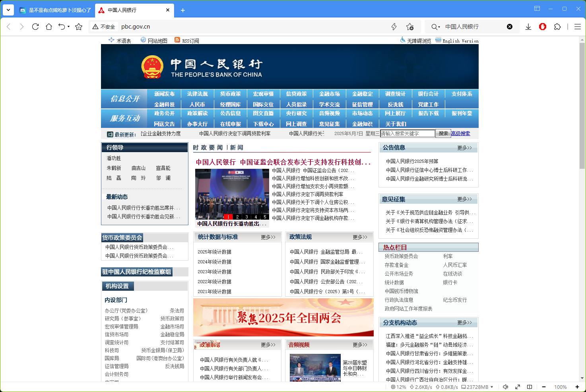Open the 政务公开 navigation item
Image resolution: width=586 pixels, height=392 pixels.
click(164, 113)
